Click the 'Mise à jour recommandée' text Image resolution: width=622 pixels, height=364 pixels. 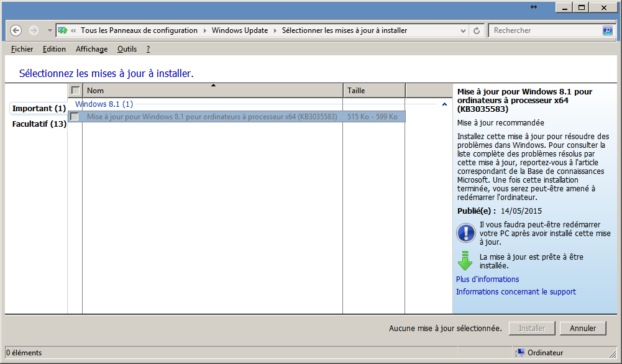tap(501, 123)
